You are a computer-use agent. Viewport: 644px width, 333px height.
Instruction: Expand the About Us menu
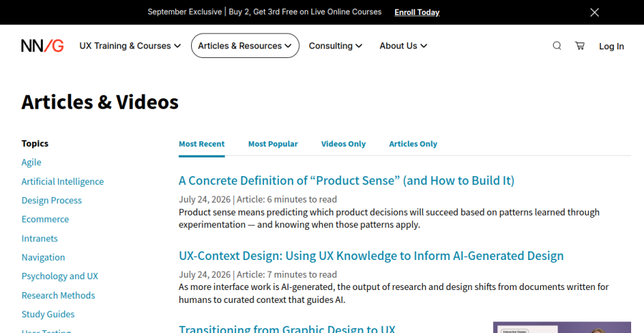click(403, 46)
